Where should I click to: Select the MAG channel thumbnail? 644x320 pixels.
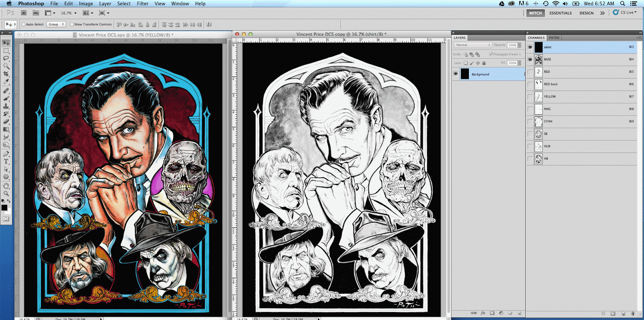(539, 109)
